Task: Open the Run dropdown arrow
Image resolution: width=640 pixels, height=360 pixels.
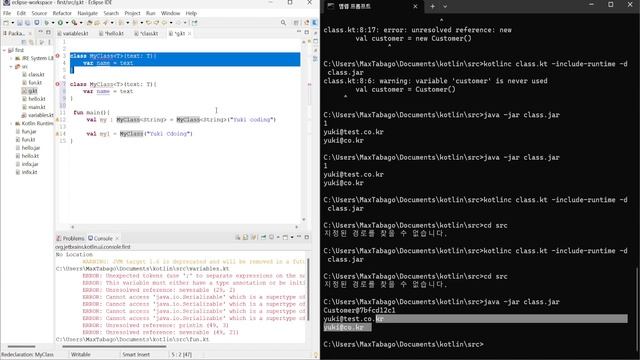Action: click(67, 23)
